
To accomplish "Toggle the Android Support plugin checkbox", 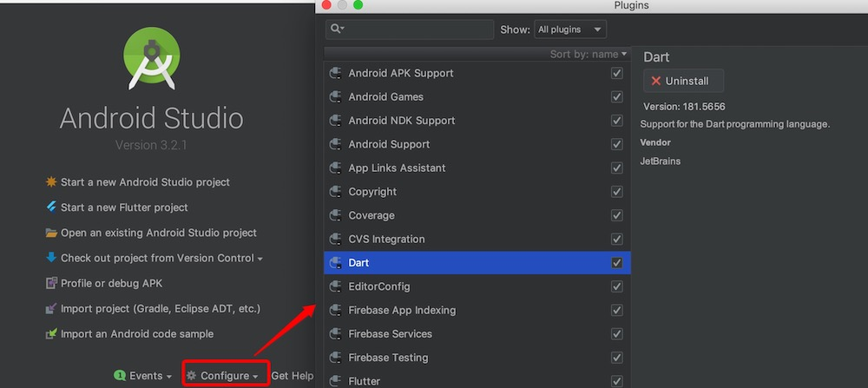I will click(x=616, y=144).
